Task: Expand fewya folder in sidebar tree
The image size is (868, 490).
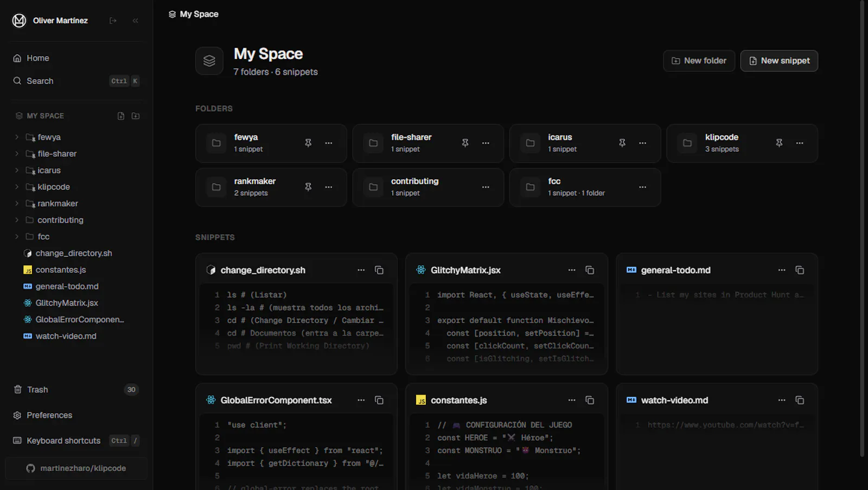Action: [x=17, y=137]
